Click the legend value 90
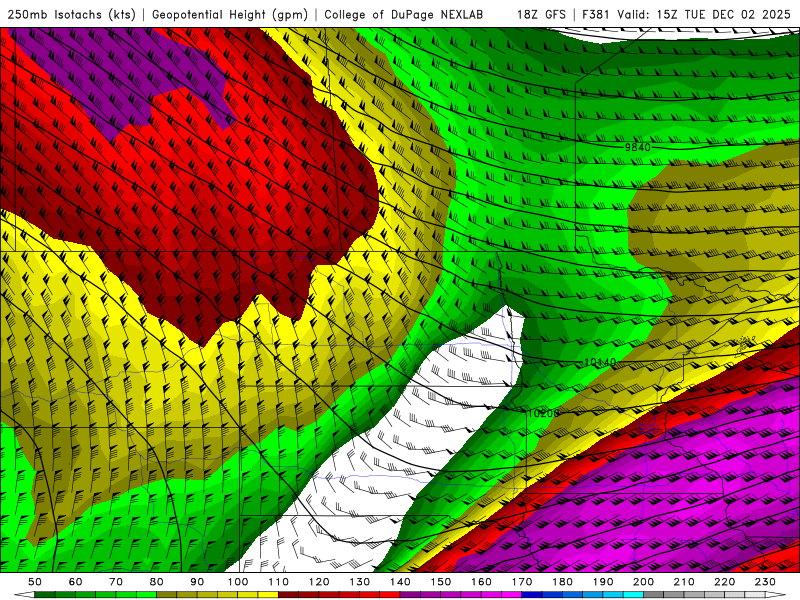The width and height of the screenshot is (800, 600). 197,582
